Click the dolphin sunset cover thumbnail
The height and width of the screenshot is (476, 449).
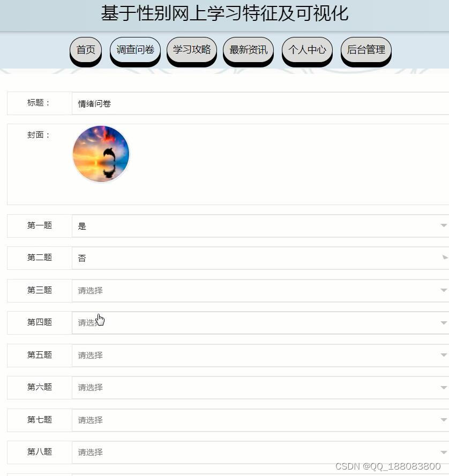point(101,154)
